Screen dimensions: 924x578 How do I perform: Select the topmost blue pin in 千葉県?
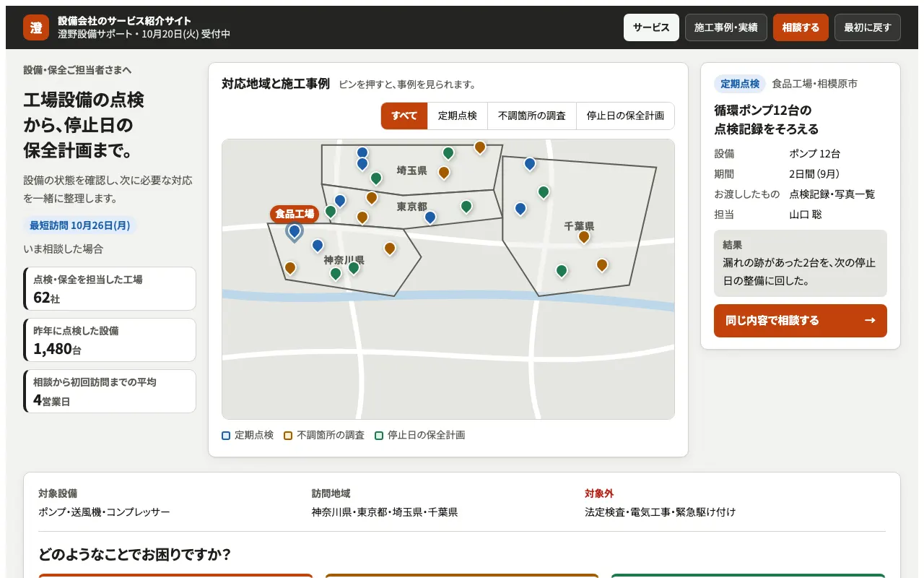(530, 165)
